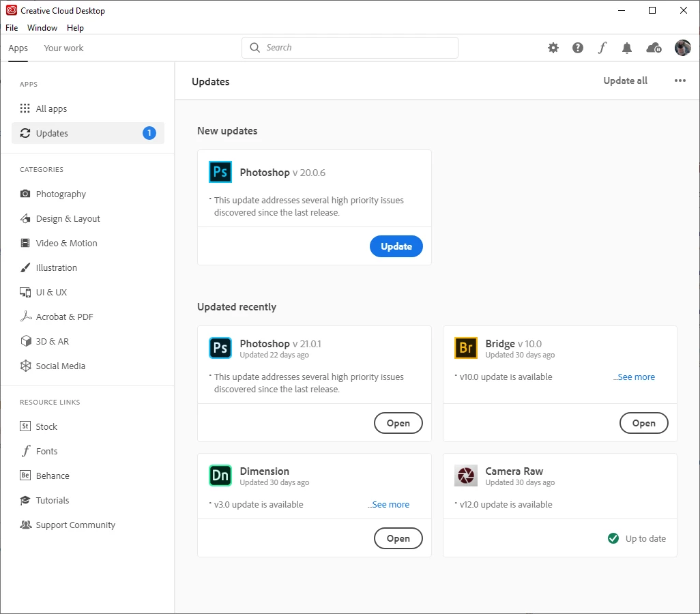Viewport: 700px width, 614px height.
Task: Select All apps in sidebar
Action: coord(88,108)
